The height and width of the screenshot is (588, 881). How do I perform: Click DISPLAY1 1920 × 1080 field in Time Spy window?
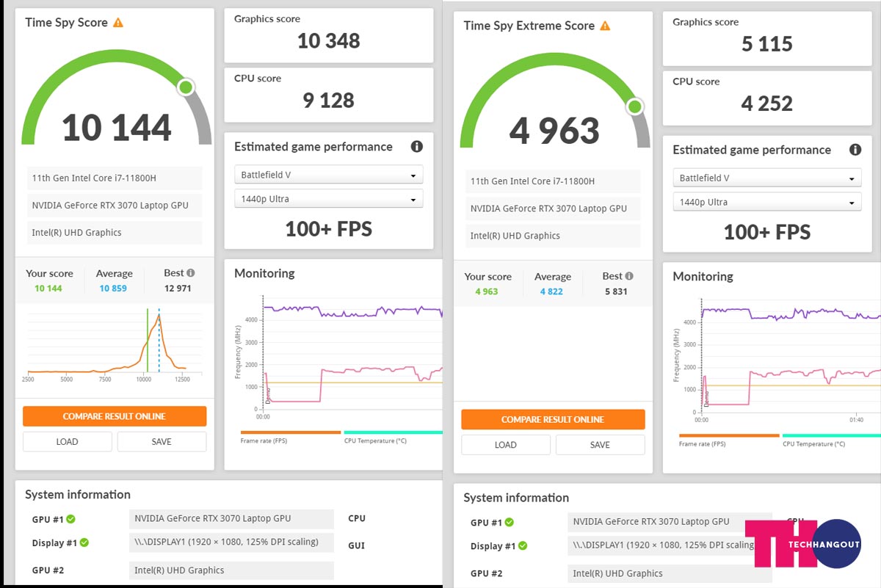231,542
